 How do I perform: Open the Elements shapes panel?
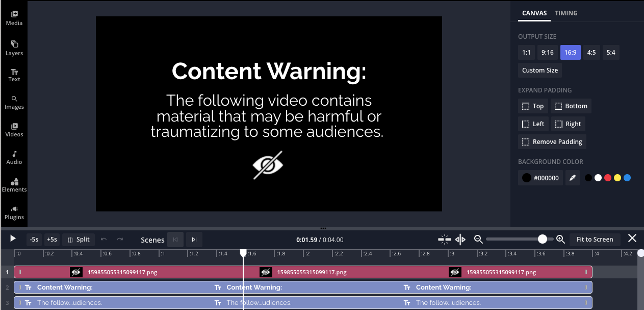click(14, 185)
